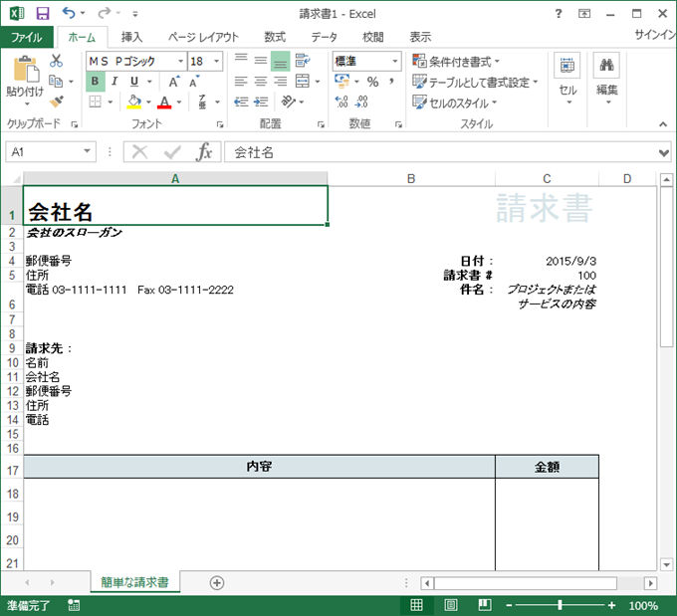Toggle Underline formatting

pyautogui.click(x=133, y=82)
